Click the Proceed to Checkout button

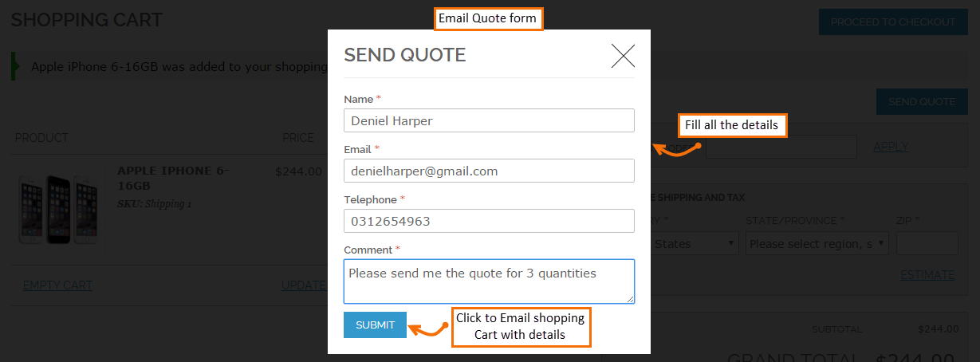[x=892, y=22]
